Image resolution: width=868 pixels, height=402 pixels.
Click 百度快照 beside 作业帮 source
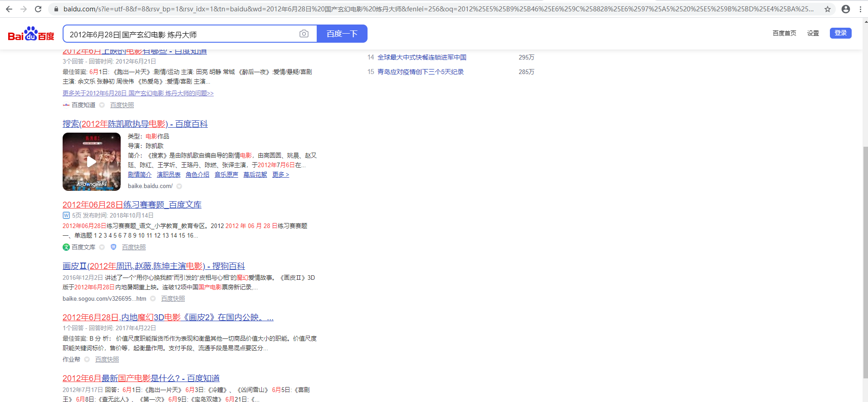[x=107, y=359]
